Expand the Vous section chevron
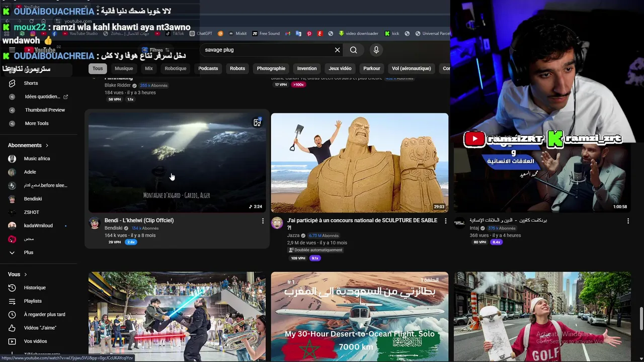 25,275
